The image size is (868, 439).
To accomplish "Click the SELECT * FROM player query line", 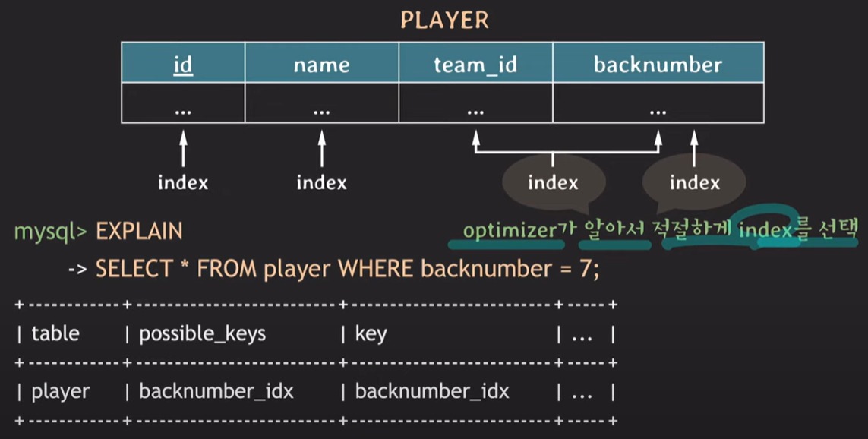I will (347, 269).
